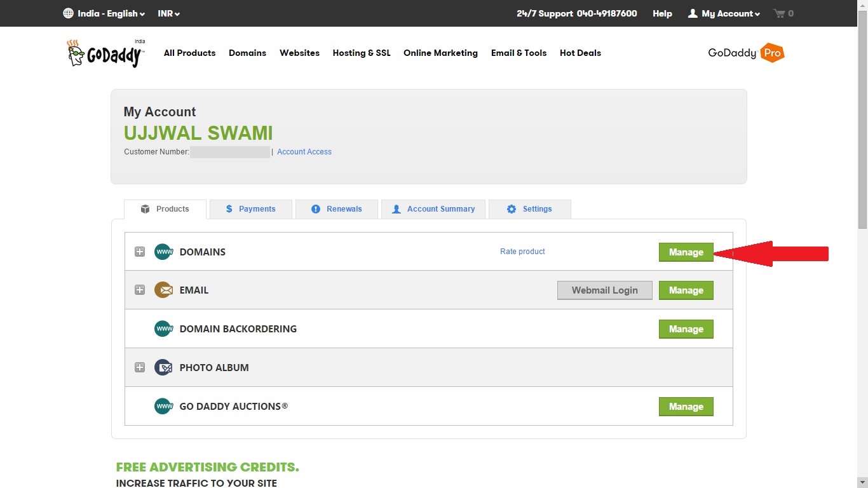The image size is (868, 488).
Task: Open the Websites navigation menu
Action: point(299,53)
